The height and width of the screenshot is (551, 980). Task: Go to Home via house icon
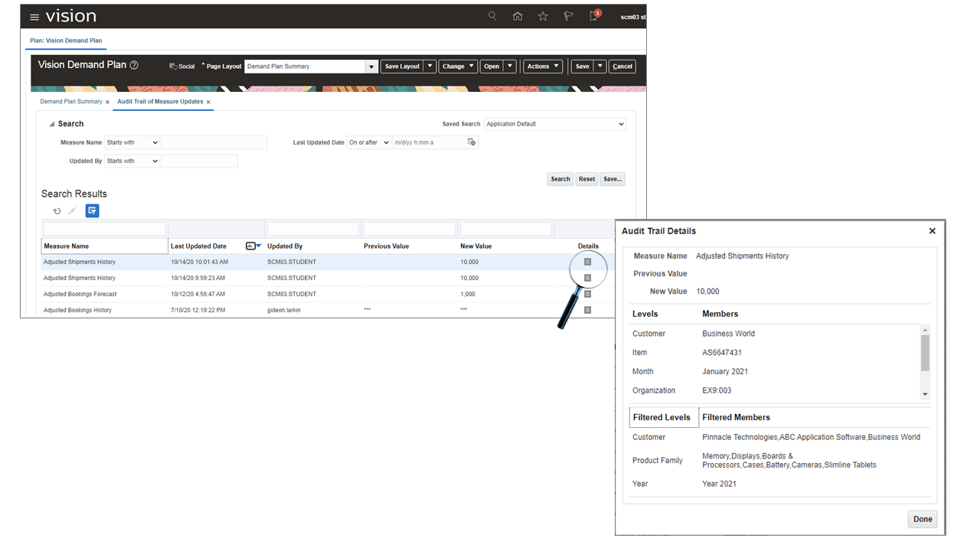(x=518, y=16)
